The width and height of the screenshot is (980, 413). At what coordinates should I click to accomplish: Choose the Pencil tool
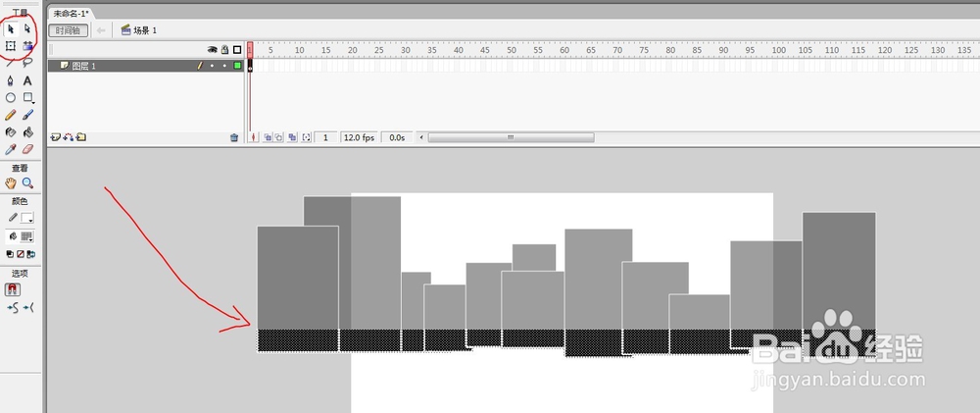click(11, 115)
